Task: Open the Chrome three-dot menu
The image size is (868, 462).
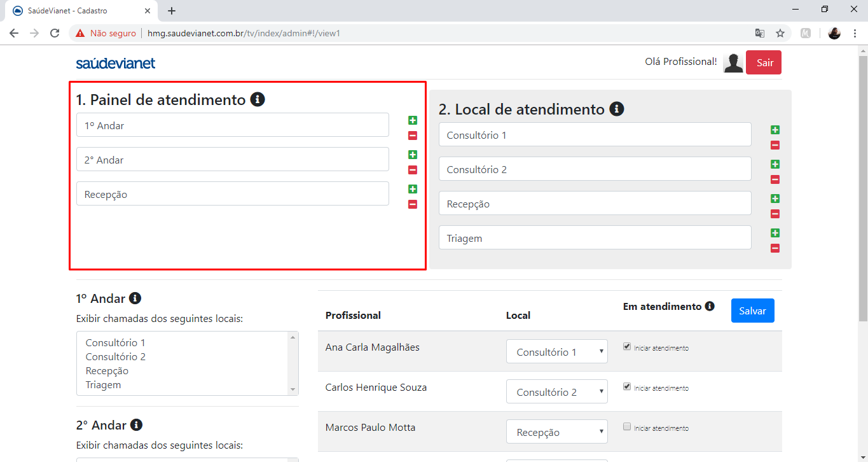Action: pyautogui.click(x=855, y=33)
